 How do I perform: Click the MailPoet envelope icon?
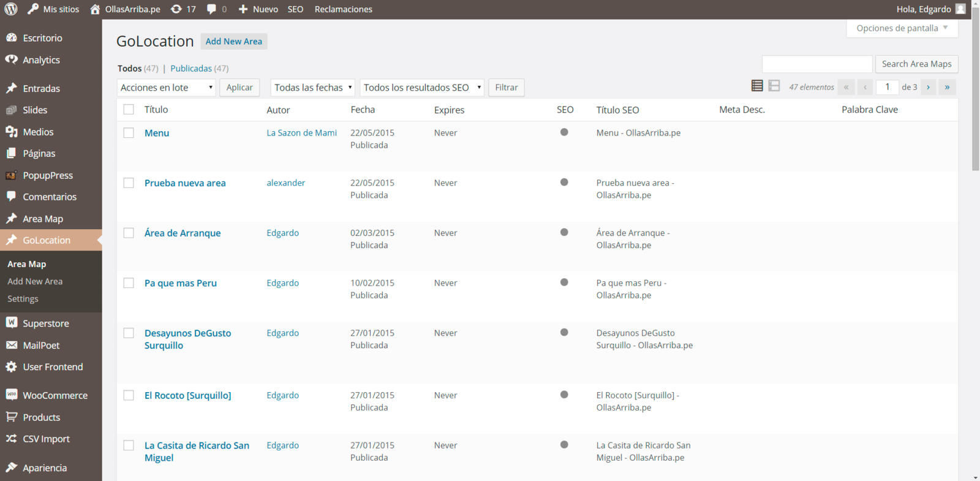pos(12,345)
